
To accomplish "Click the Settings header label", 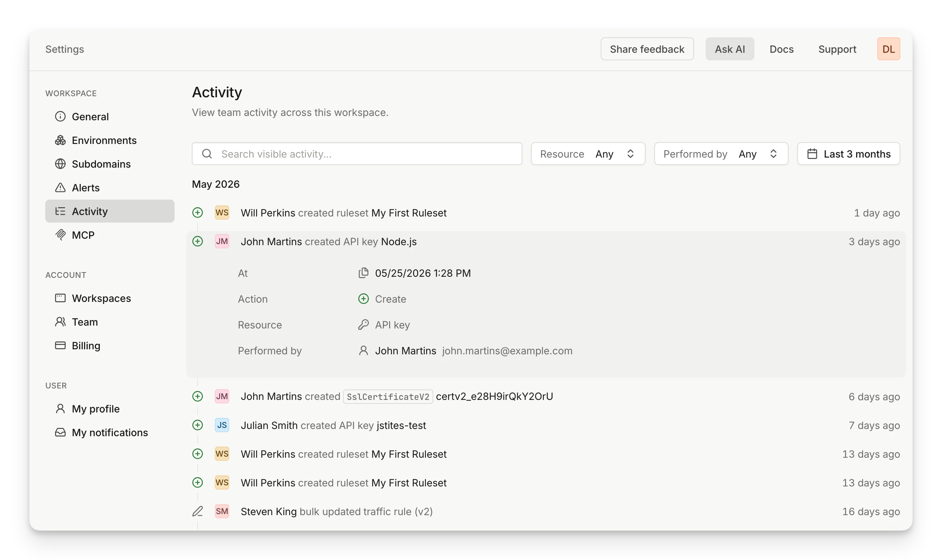I will (x=65, y=49).
